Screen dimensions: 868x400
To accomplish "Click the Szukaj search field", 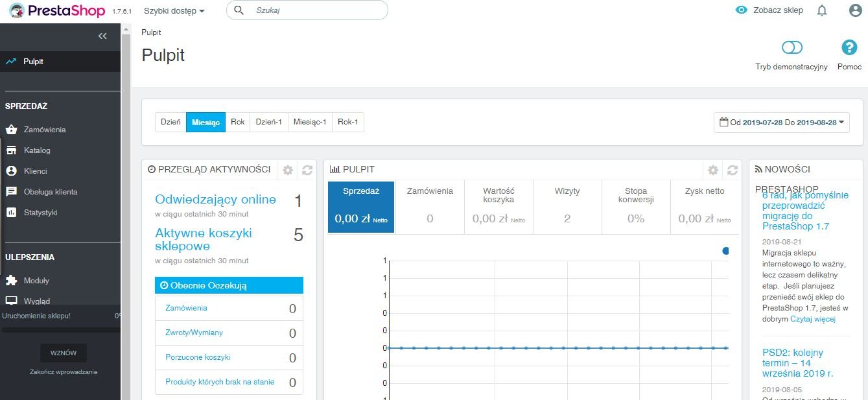I will click(x=307, y=10).
